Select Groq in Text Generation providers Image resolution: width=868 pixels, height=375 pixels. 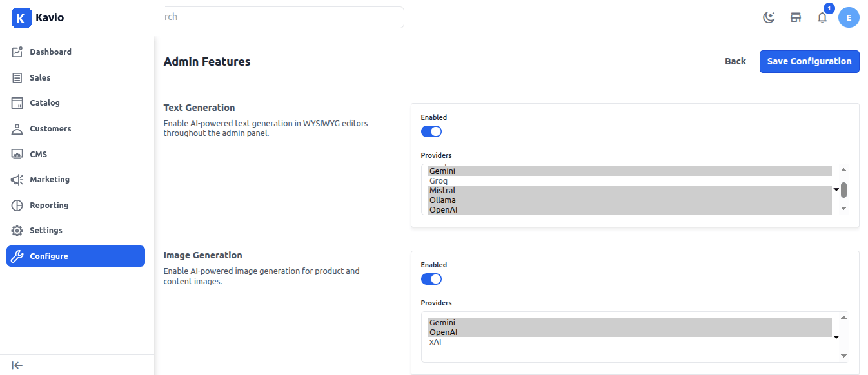coord(630,181)
